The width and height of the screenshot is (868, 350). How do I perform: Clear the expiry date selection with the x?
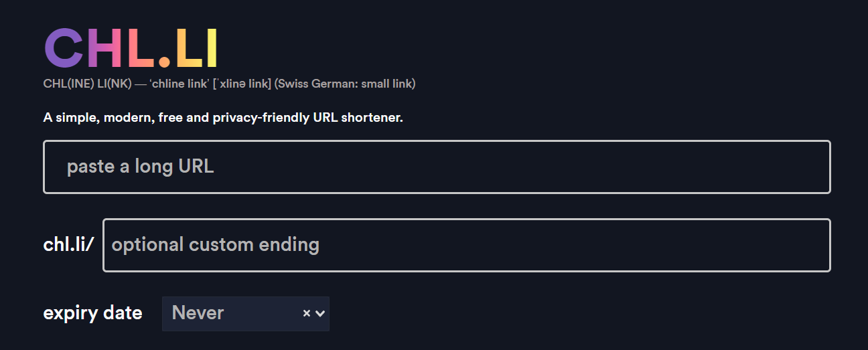tap(307, 313)
